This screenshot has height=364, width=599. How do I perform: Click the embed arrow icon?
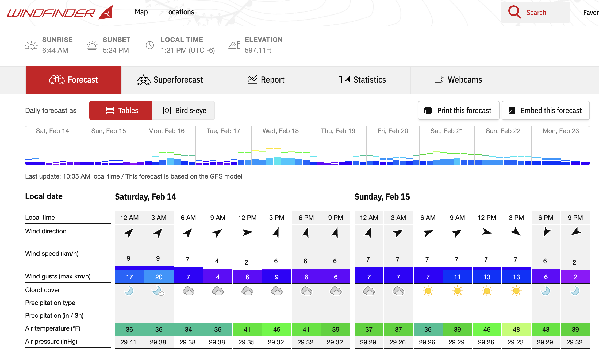512,110
